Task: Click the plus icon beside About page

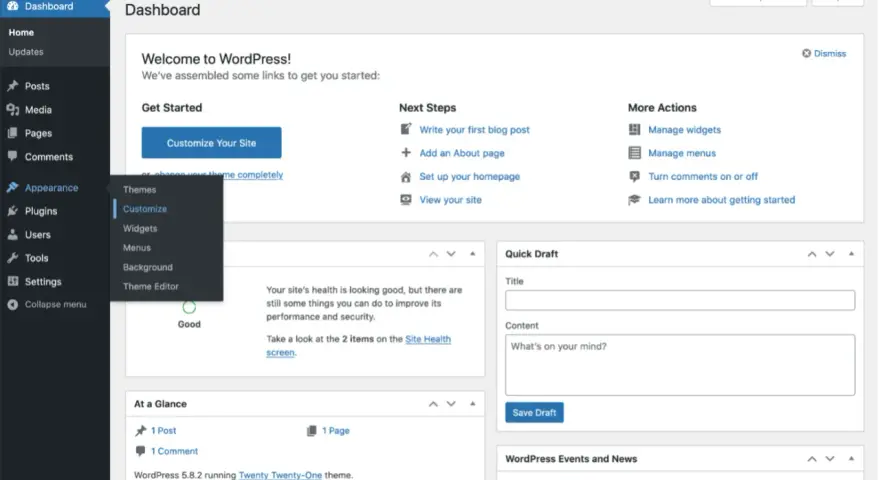Action: [406, 153]
